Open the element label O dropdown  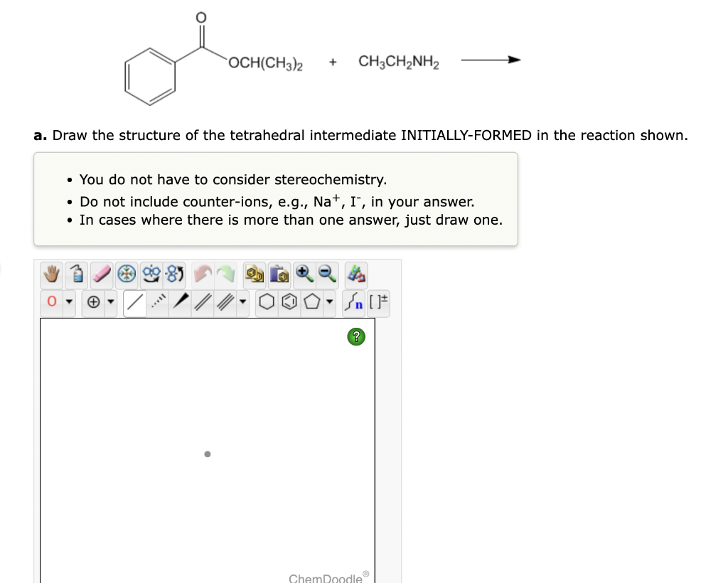click(x=68, y=301)
